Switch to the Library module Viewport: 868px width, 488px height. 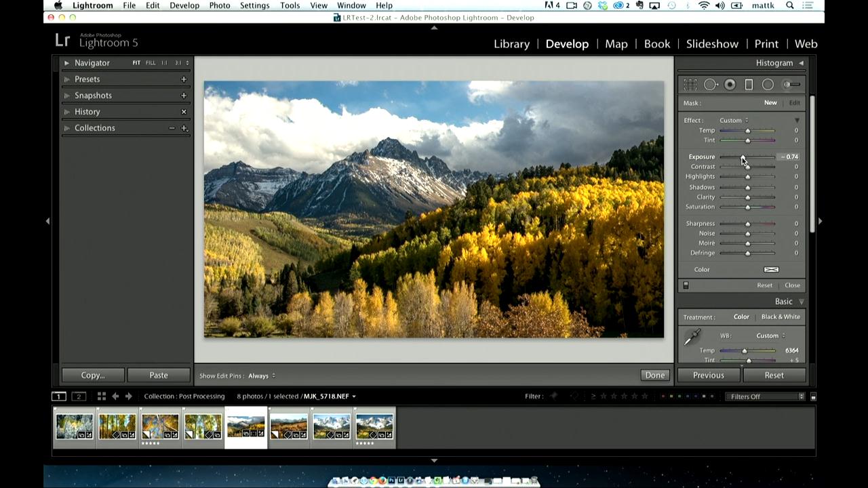click(511, 43)
